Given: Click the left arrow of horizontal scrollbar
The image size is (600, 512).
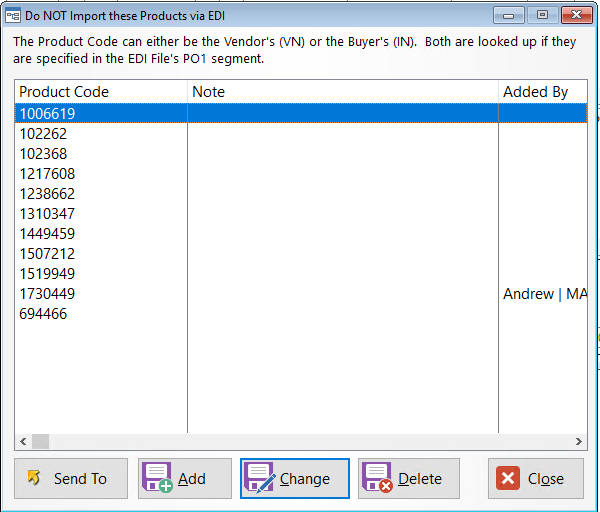Looking at the screenshot, I should (23, 442).
